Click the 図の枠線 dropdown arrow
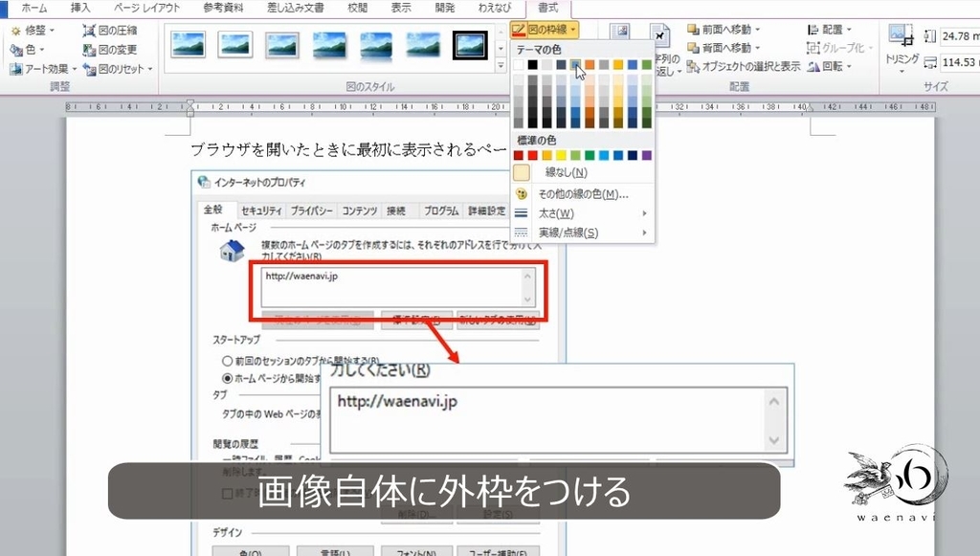Screen dimensions: 980x556 coord(573,30)
